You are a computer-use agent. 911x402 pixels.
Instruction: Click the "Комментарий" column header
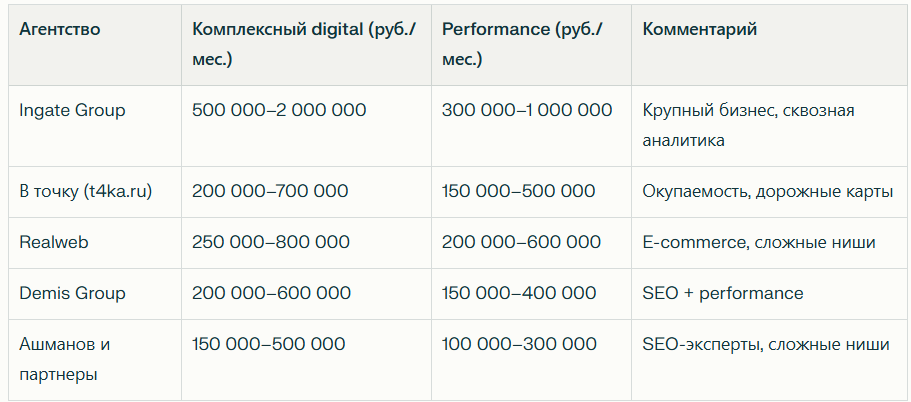700,29
